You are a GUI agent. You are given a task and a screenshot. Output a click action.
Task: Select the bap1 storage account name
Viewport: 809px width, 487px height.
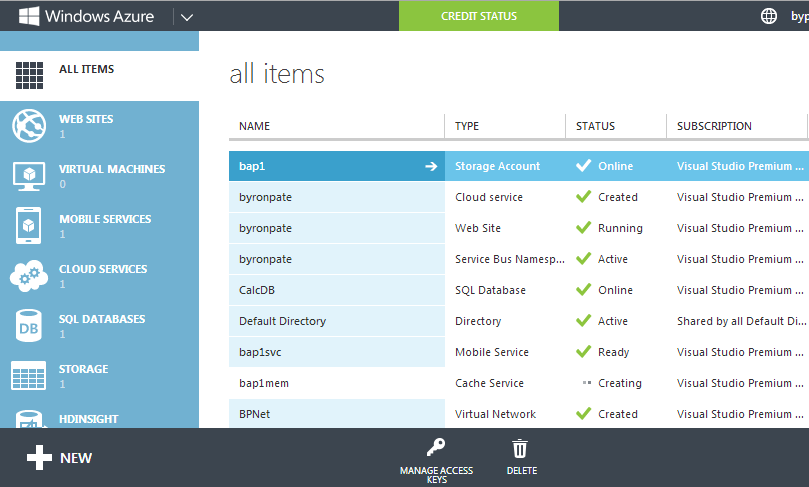tap(252, 166)
